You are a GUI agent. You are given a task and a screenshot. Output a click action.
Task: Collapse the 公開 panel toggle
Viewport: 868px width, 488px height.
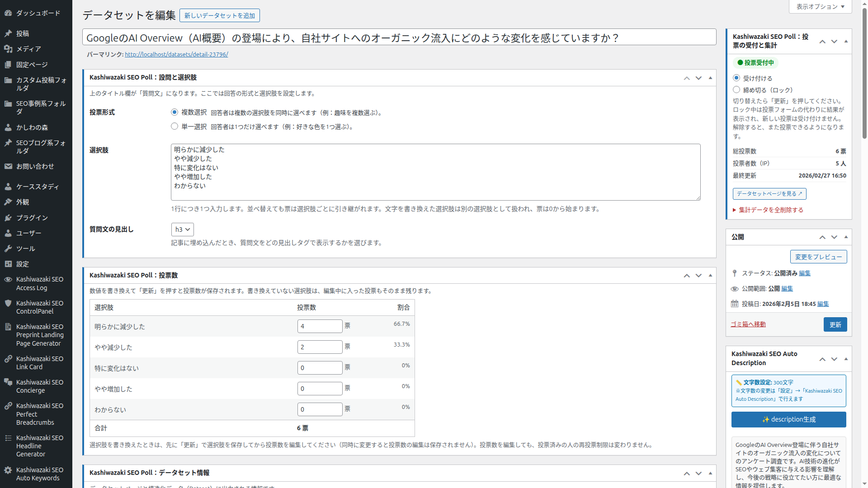pos(846,237)
